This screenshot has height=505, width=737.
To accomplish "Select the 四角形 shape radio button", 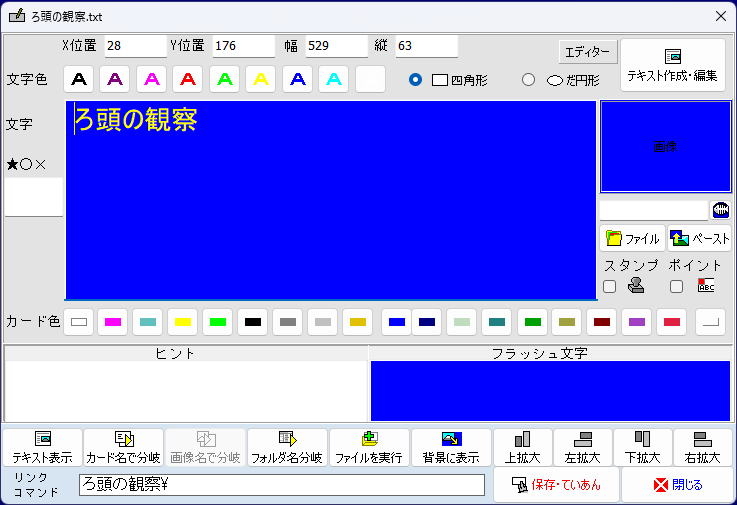I will [416, 80].
